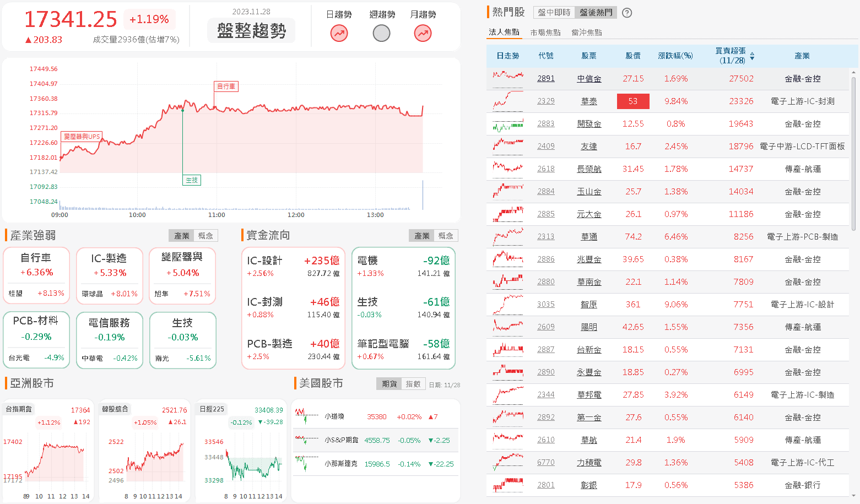Viewport: 860px width, 504px height.
Task: Click the 代號 column header
Action: click(546, 56)
